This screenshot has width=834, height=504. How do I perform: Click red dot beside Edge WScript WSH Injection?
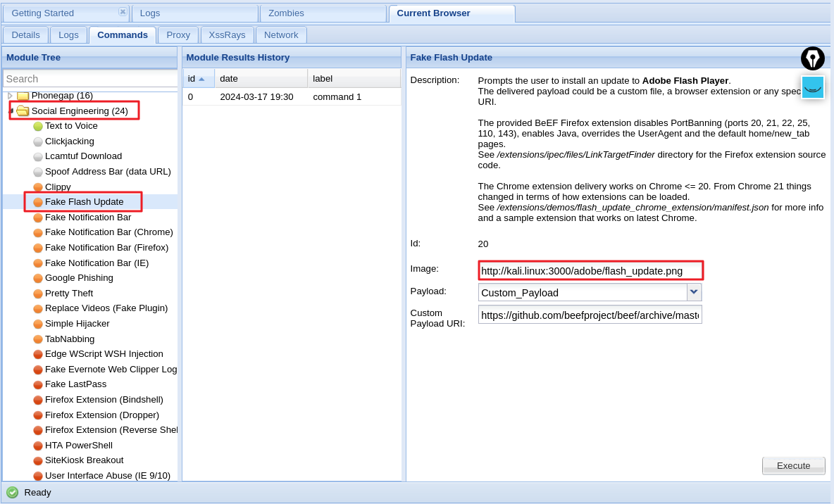point(38,355)
